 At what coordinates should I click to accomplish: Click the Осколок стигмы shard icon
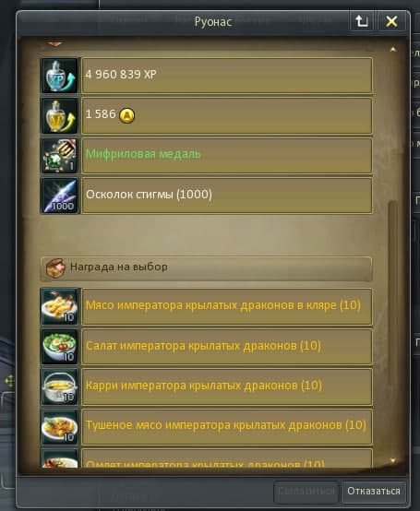pyautogui.click(x=60, y=196)
